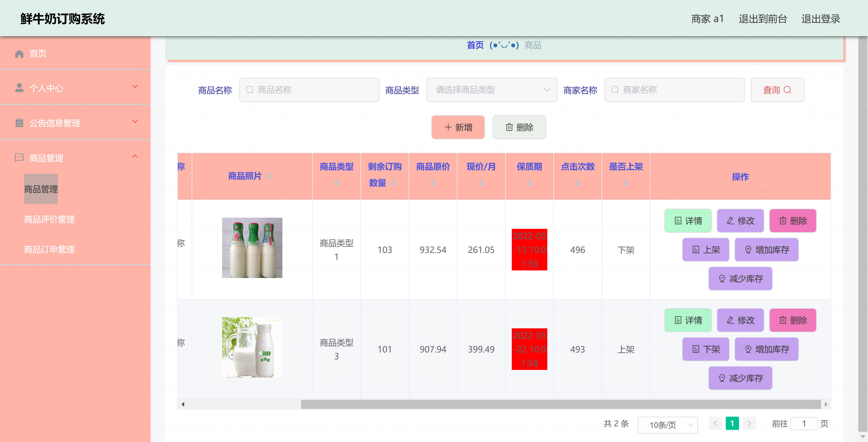Click the next page arrow in pagination
The height and width of the screenshot is (442, 868).
(749, 423)
